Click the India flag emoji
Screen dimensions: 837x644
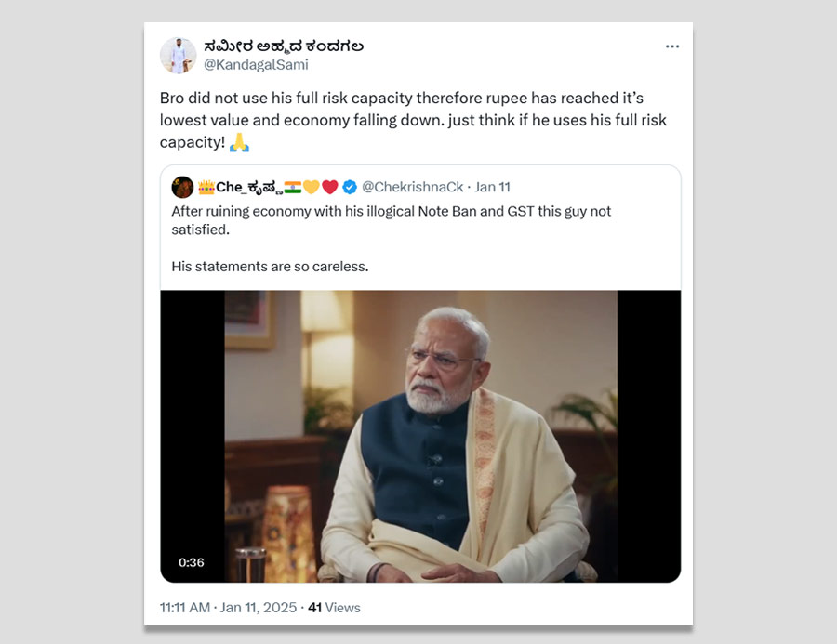click(293, 187)
